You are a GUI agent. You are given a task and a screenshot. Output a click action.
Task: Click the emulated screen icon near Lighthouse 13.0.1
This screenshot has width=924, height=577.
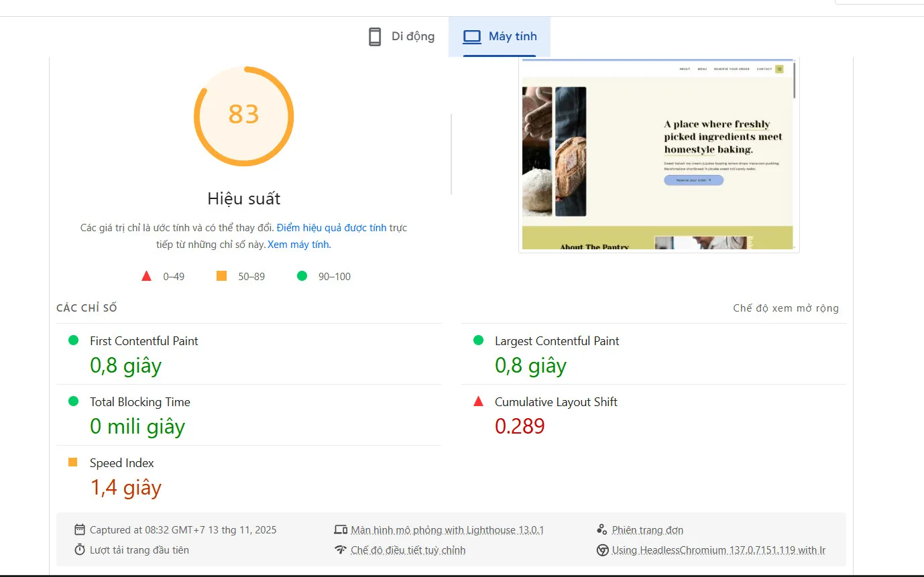point(341,529)
